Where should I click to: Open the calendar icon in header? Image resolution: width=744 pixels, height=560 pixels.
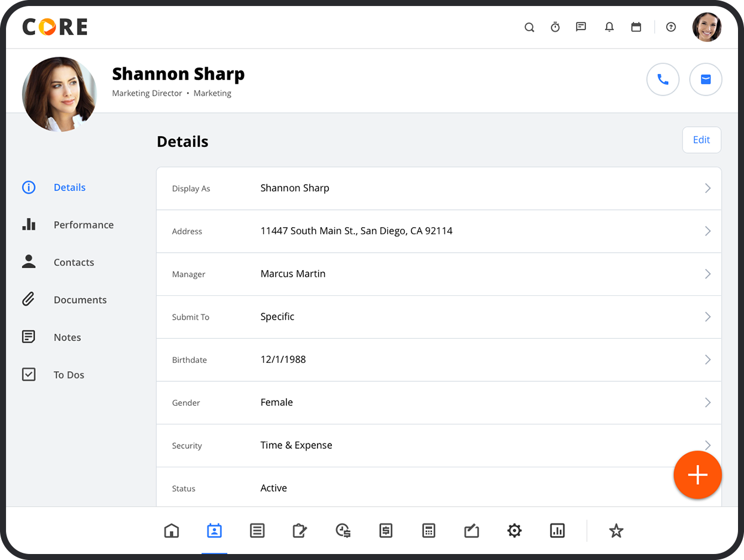point(636,27)
